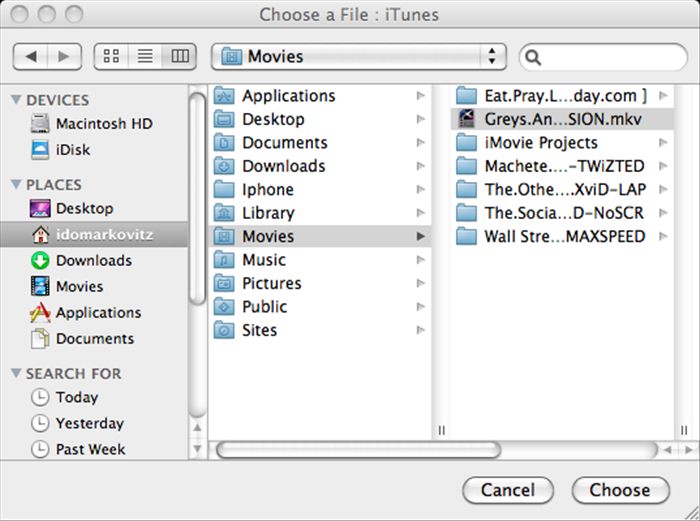Select the Music folder icon
The image size is (700, 521).
click(224, 260)
